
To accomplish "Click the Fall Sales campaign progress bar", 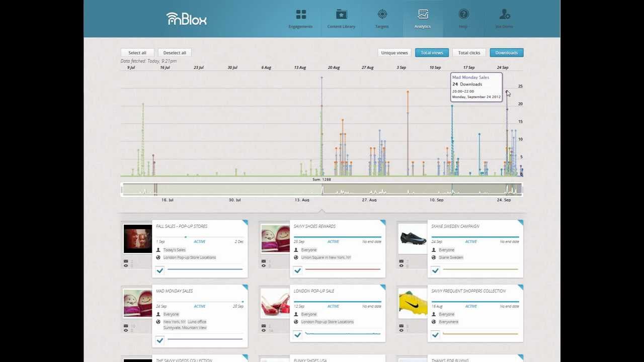I will [200, 237].
